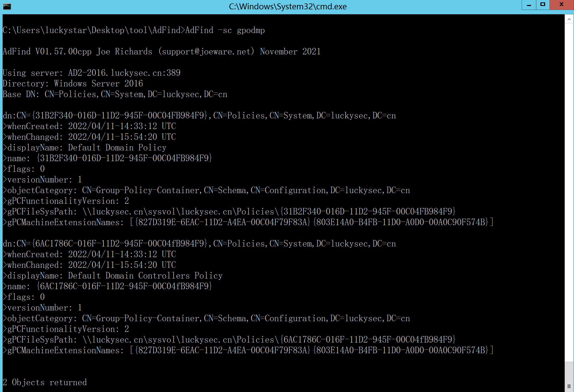Image resolution: width=574 pixels, height=392 pixels.
Task: Click the C:\Windows\System32\cmd.exe title text
Action: (288, 7)
